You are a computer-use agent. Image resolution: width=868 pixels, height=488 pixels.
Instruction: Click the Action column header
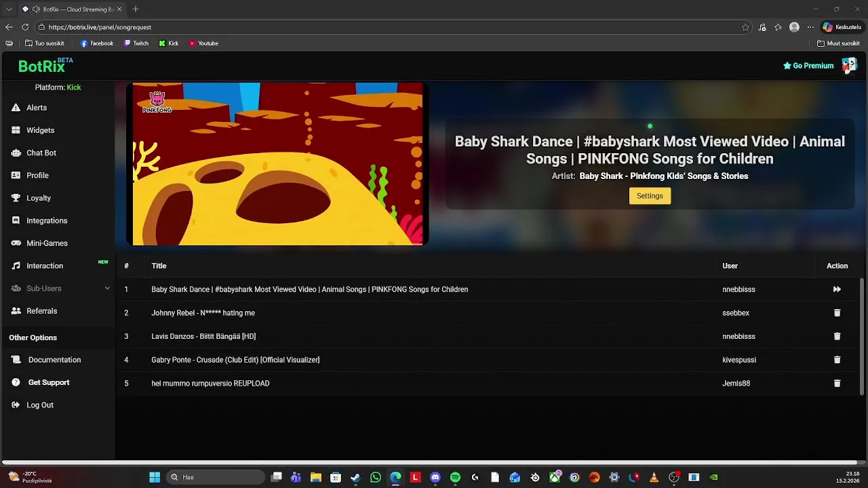tap(837, 266)
